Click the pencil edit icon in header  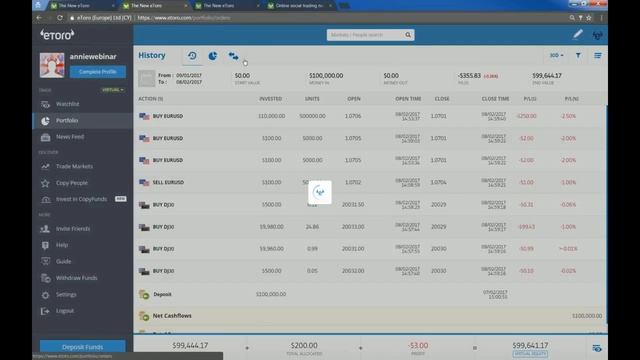coord(578,35)
